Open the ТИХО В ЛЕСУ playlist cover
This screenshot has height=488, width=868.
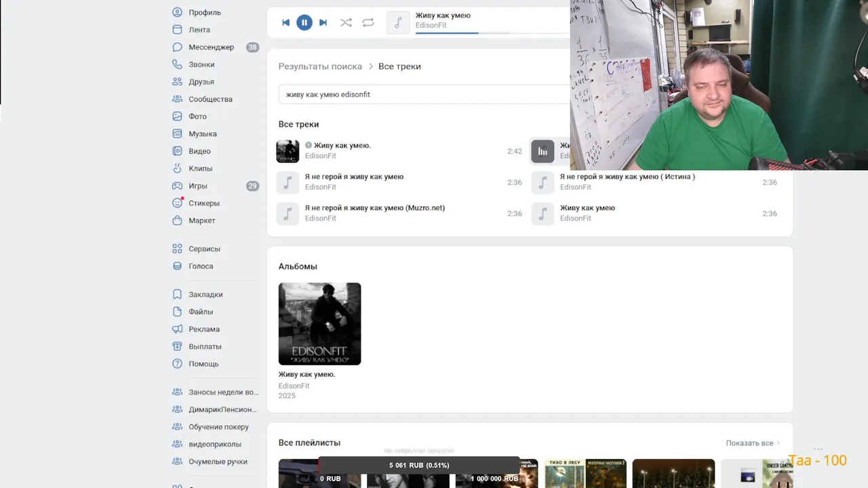click(585, 473)
